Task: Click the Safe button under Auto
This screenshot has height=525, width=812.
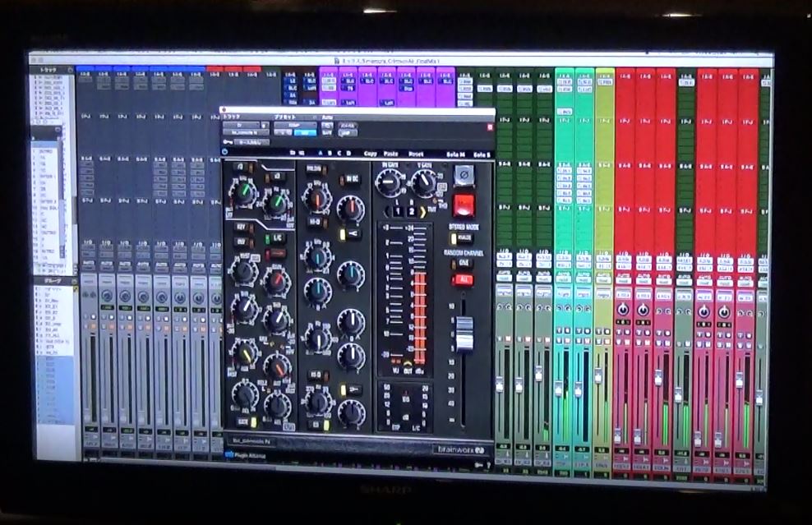Action: 327,133
